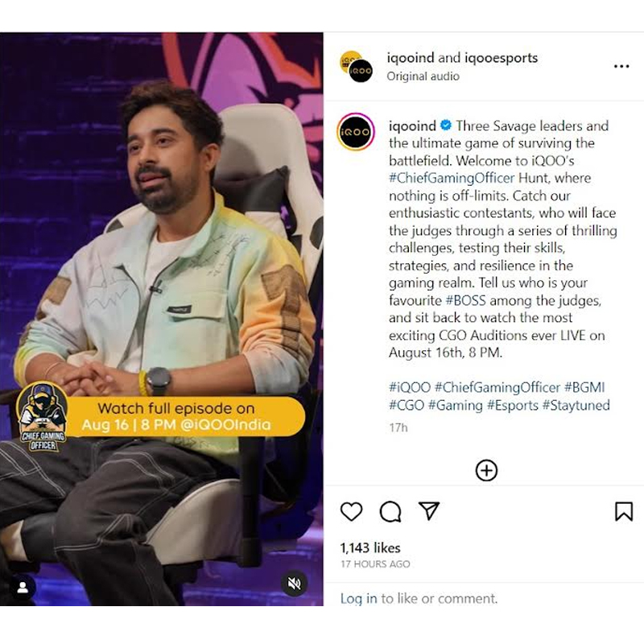The height and width of the screenshot is (644, 644).
Task: Open the #Esports hashtag
Action: point(512,406)
